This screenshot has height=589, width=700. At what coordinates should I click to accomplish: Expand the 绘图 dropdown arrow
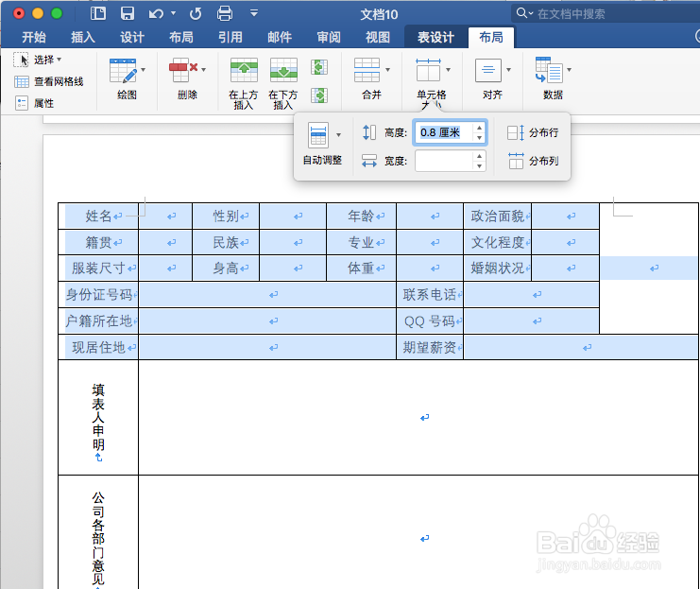[144, 70]
